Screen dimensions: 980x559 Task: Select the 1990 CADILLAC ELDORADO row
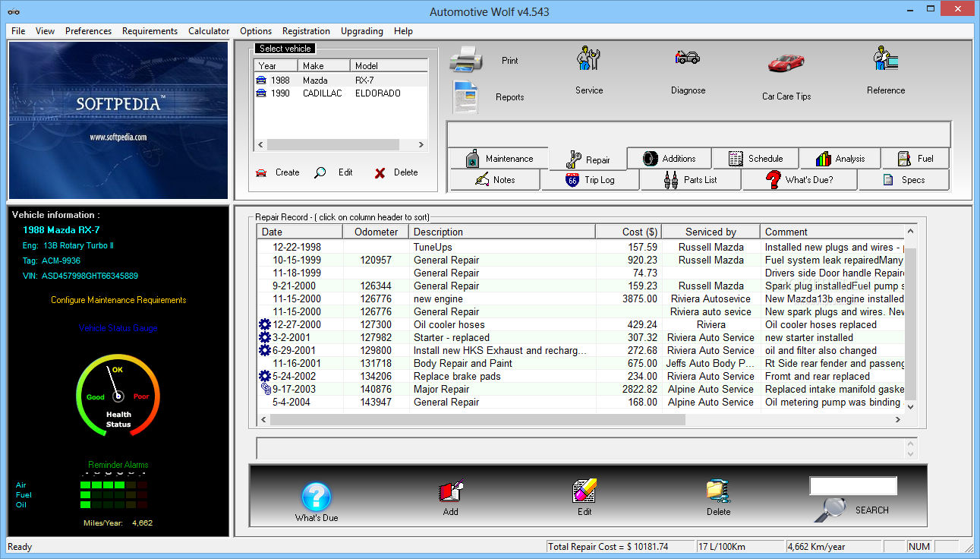tap(341, 93)
